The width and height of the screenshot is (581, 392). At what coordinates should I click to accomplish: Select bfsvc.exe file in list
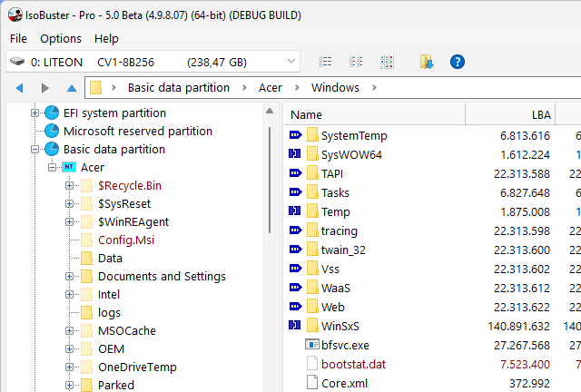point(345,346)
